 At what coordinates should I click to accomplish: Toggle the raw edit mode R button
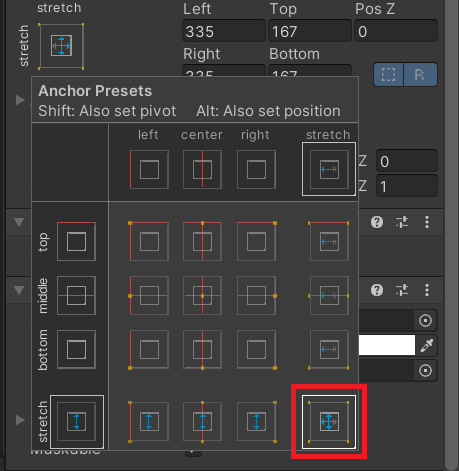[420, 74]
